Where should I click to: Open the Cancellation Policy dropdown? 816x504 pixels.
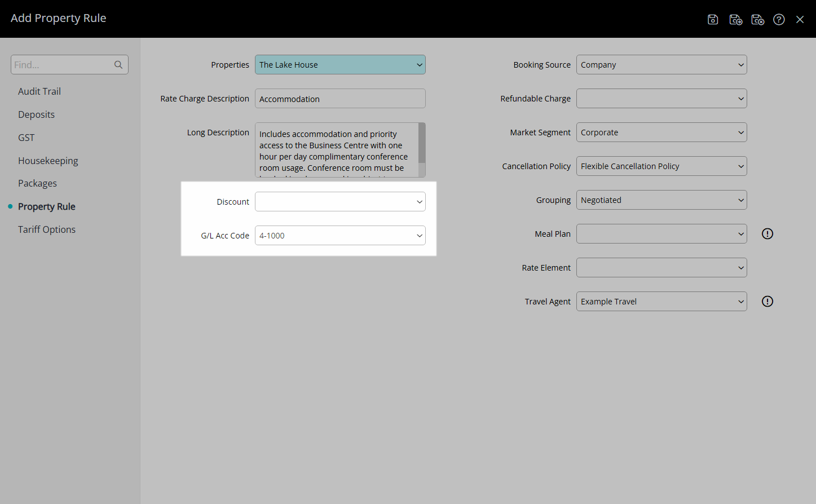661,166
